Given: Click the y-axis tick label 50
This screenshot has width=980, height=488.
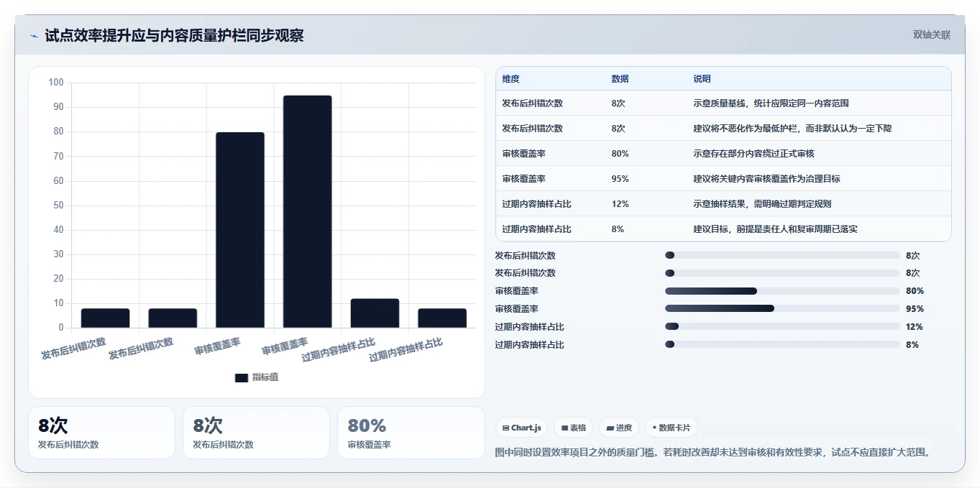Looking at the screenshot, I should coord(58,206).
